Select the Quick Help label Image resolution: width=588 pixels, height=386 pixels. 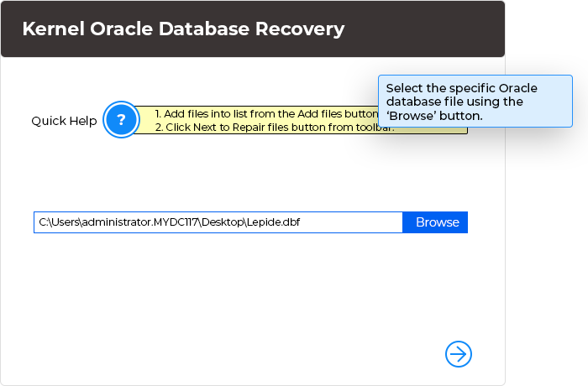click(64, 121)
